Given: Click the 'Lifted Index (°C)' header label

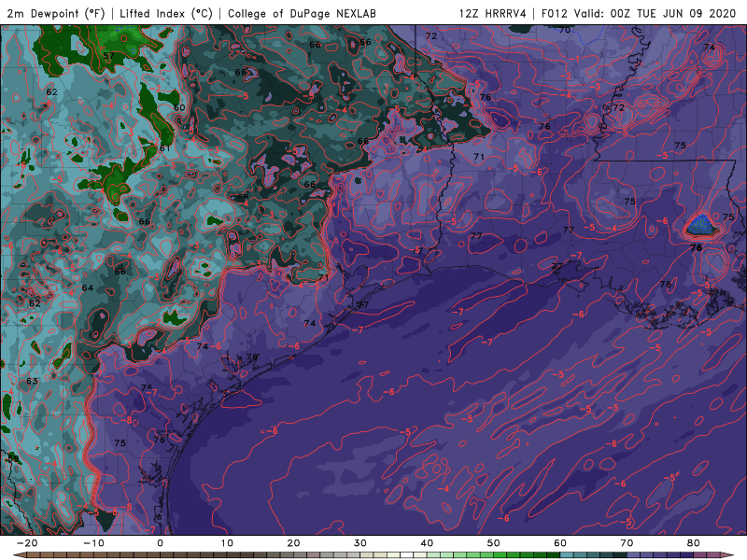Looking at the screenshot, I should tap(166, 13).
